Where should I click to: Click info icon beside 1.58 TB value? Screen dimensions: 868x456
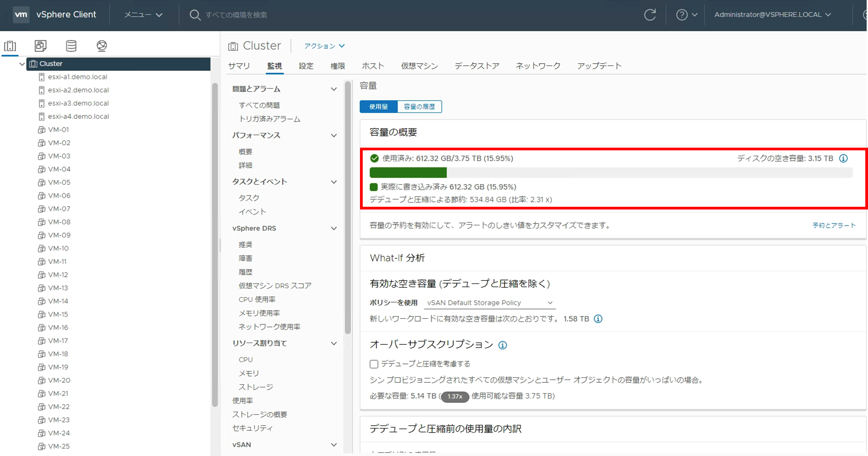click(x=598, y=319)
